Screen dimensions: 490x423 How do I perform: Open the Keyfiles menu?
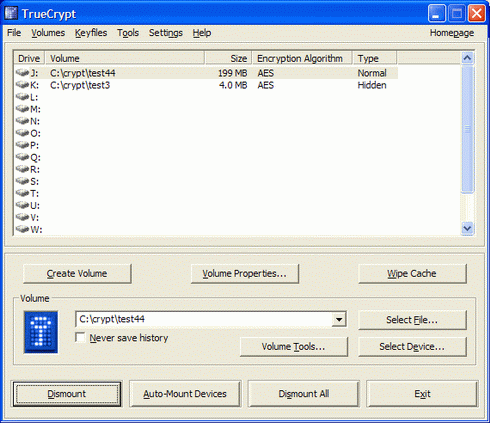pos(91,33)
